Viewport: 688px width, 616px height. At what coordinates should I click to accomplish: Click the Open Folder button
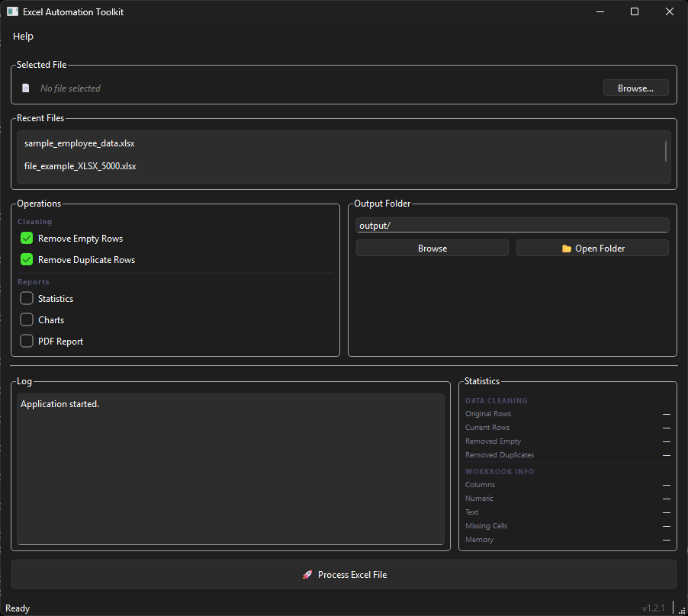(593, 249)
